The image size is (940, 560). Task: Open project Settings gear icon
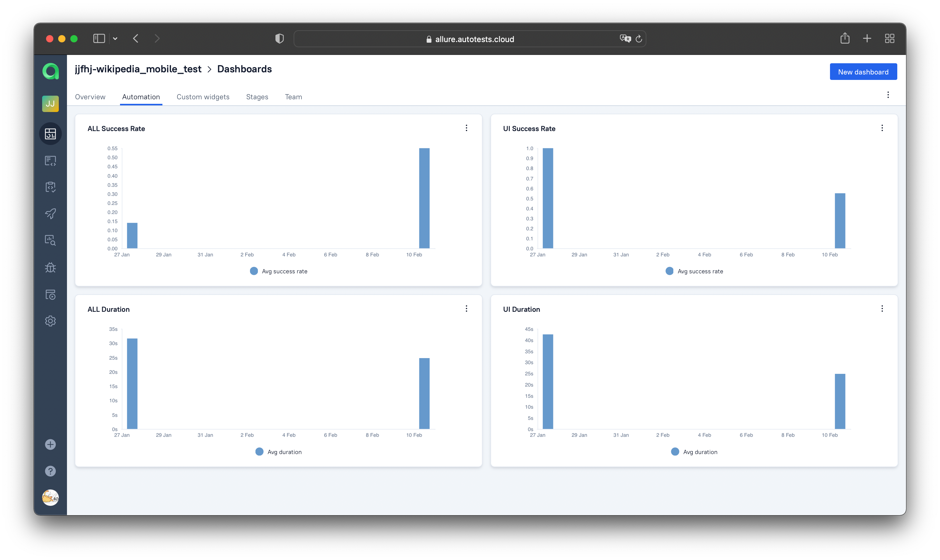[50, 321]
